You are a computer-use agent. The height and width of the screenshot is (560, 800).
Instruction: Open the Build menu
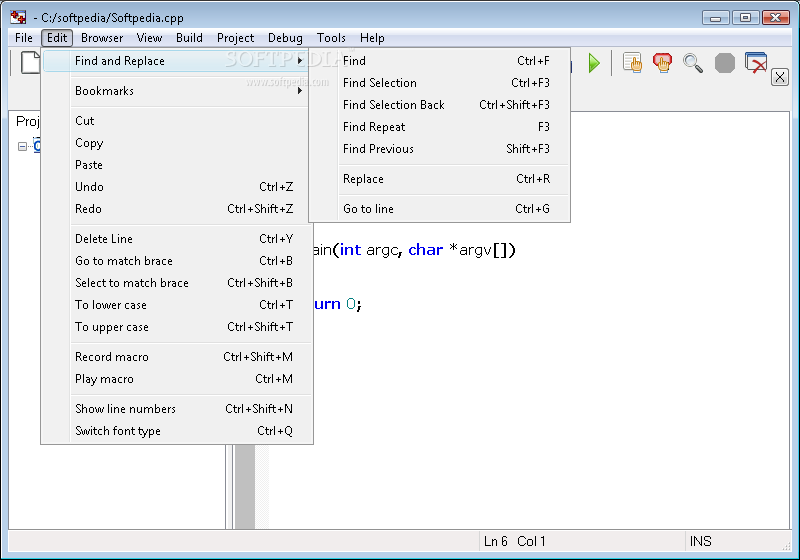pos(189,38)
